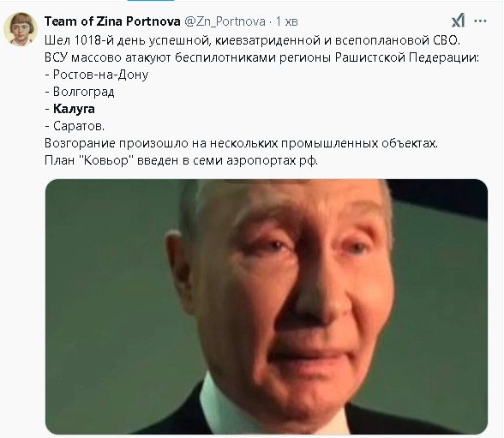Click the blue active tab indicator at top

click(151, 1)
